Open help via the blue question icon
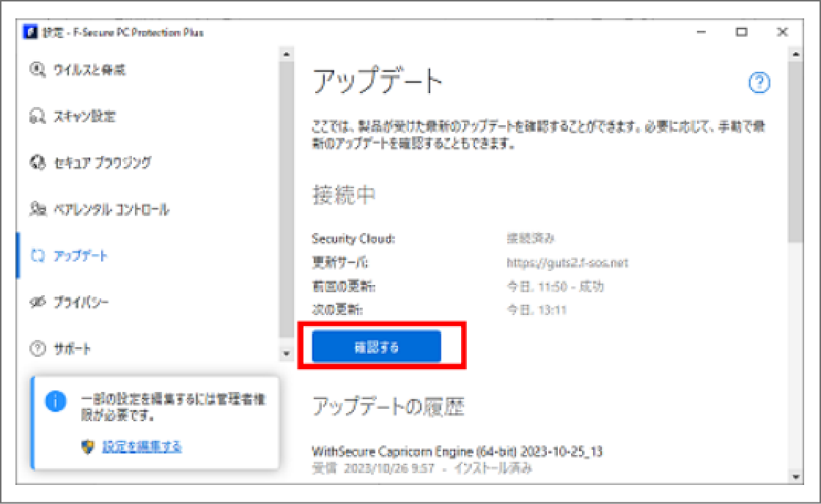This screenshot has width=821, height=504. pos(759,84)
